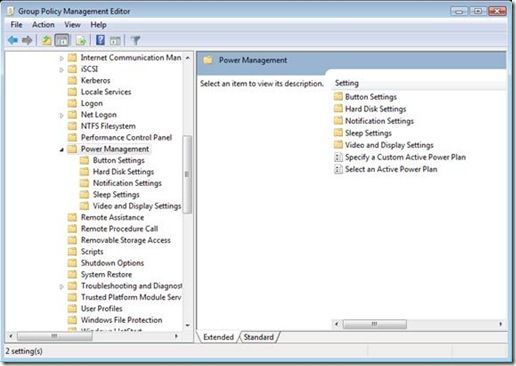Open the File menu
Image resolution: width=516 pixels, height=366 pixels.
(x=16, y=25)
